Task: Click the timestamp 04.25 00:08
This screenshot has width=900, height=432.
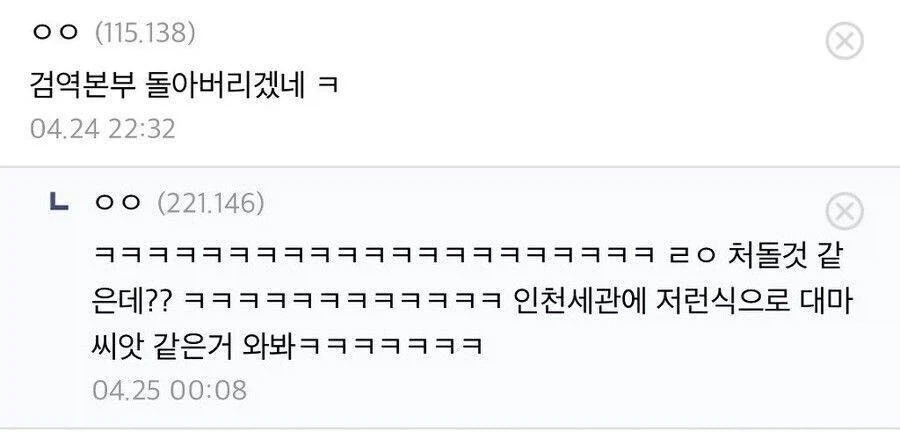Action: pos(169,390)
